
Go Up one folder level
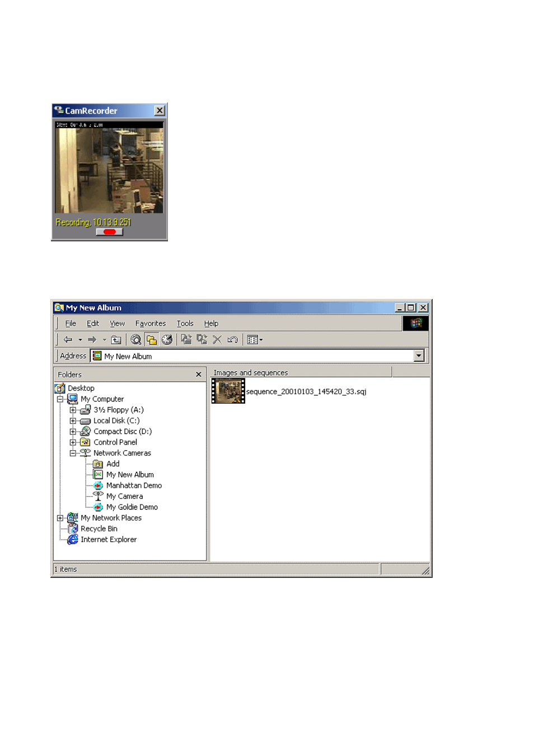click(116, 339)
